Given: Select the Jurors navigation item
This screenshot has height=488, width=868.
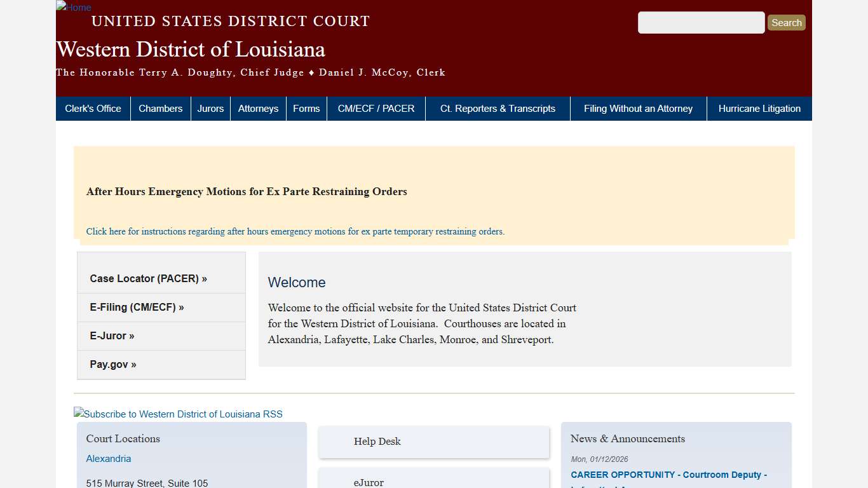Looking at the screenshot, I should [x=210, y=108].
